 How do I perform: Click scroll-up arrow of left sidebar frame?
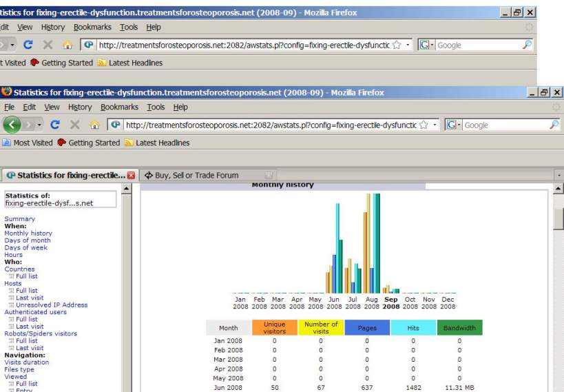127,189
